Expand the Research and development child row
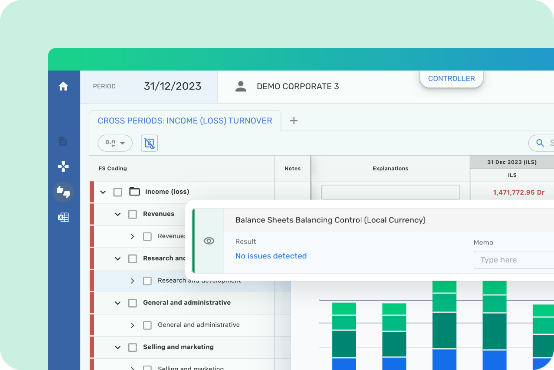This screenshot has width=554, height=370. click(x=132, y=281)
